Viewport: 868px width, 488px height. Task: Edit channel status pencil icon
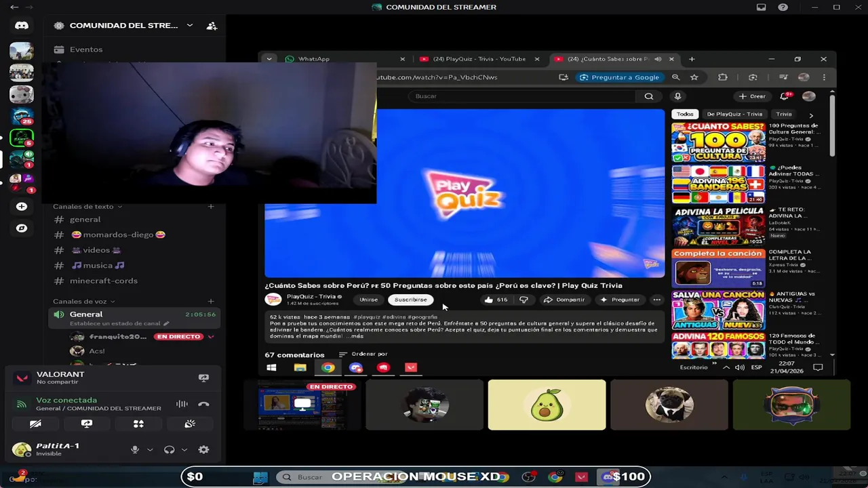point(166,323)
